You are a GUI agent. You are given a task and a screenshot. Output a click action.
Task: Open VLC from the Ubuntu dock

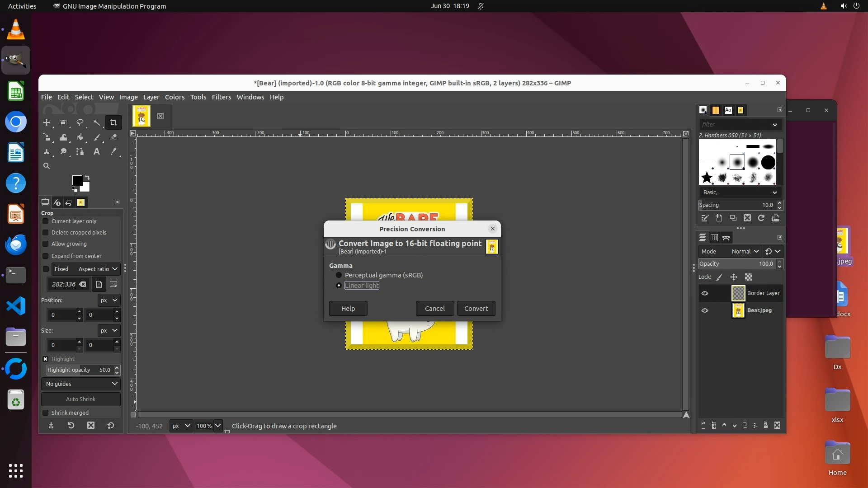[x=16, y=30]
